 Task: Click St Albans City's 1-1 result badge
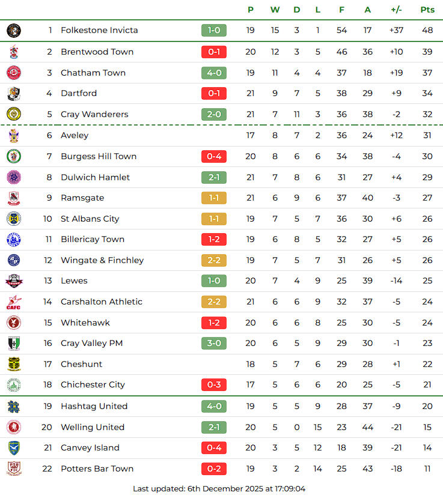click(214, 219)
